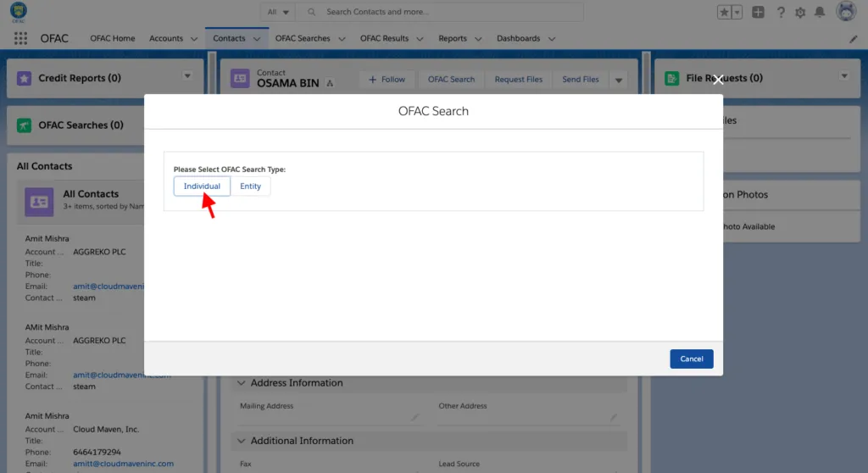Open the OFAC Results tab
Image resolution: width=868 pixels, height=473 pixels.
[x=384, y=38]
